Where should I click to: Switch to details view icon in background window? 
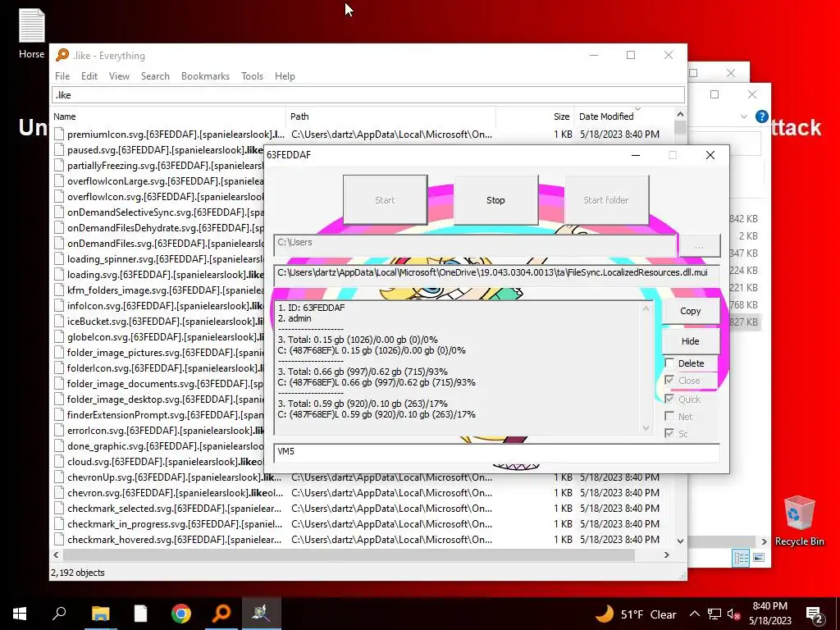pos(742,558)
